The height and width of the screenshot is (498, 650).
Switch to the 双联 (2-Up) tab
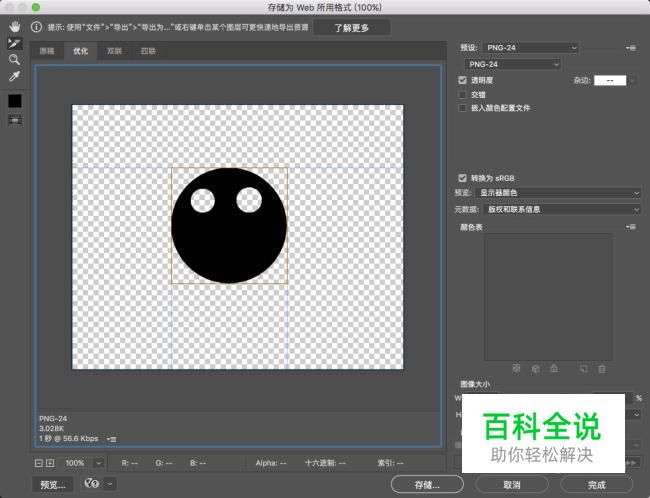pos(115,50)
